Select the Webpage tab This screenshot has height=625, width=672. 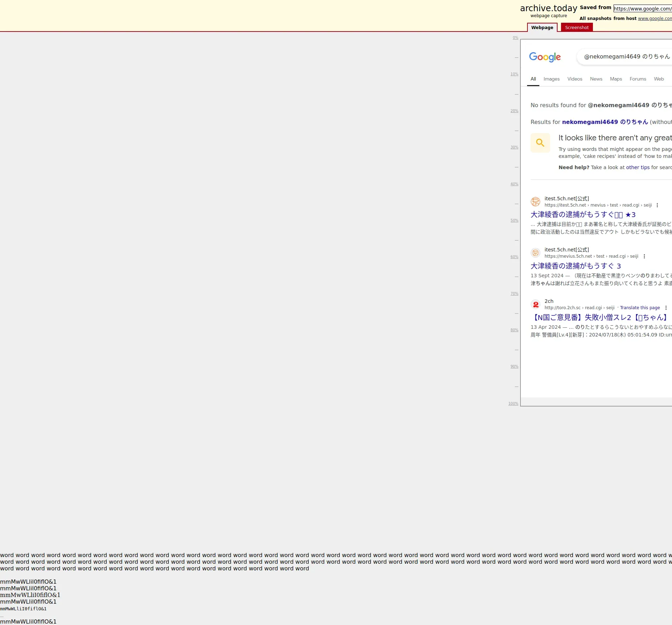[542, 27]
